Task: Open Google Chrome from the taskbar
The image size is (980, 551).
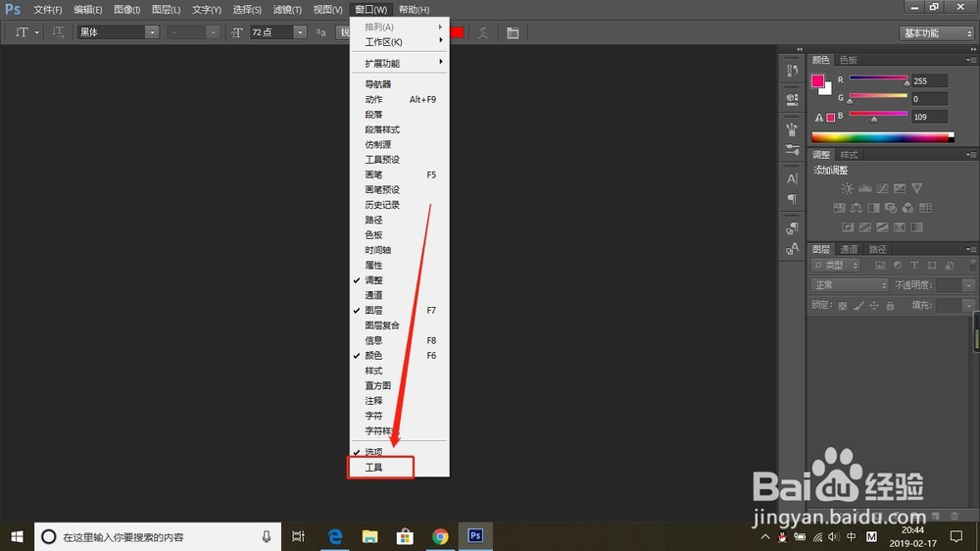Action: pos(440,536)
